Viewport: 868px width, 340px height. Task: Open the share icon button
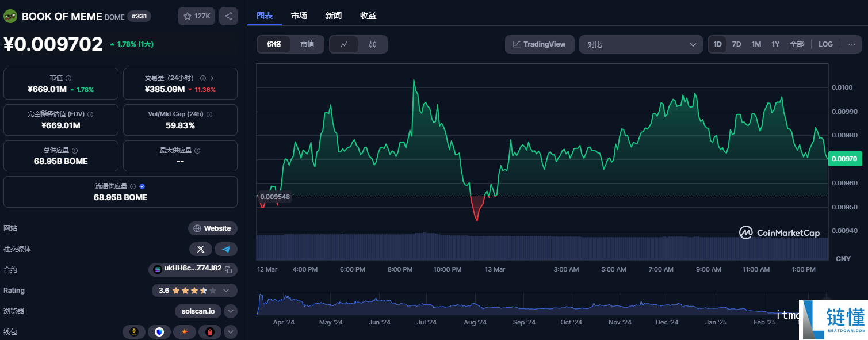(228, 16)
